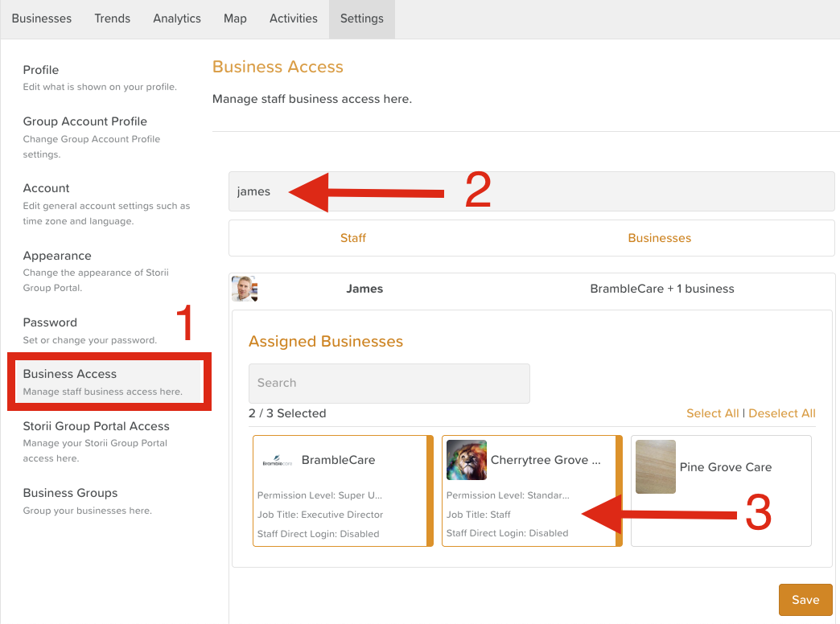Click the Staff column header
Viewport: 840px width, 624px height.
click(353, 238)
